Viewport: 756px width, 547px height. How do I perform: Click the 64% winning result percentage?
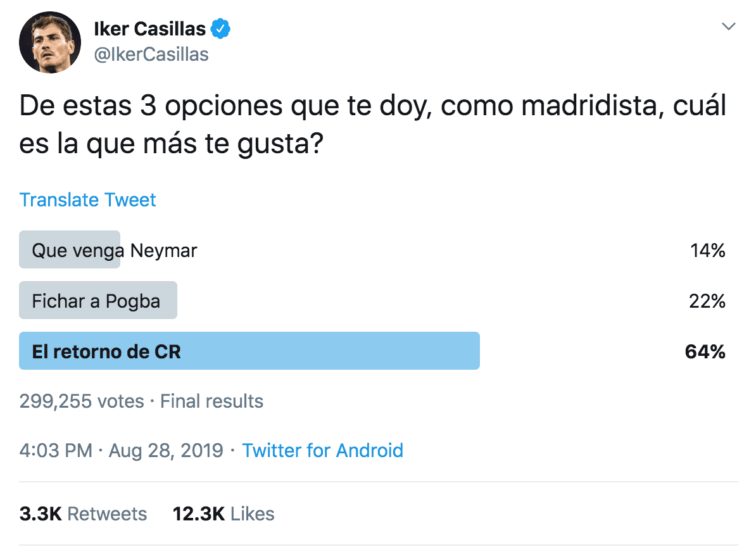tap(705, 351)
